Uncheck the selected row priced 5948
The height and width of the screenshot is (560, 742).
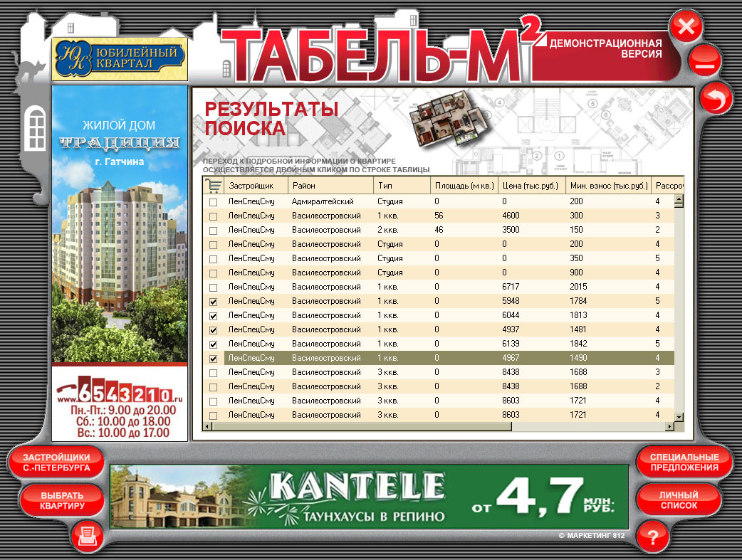click(212, 300)
